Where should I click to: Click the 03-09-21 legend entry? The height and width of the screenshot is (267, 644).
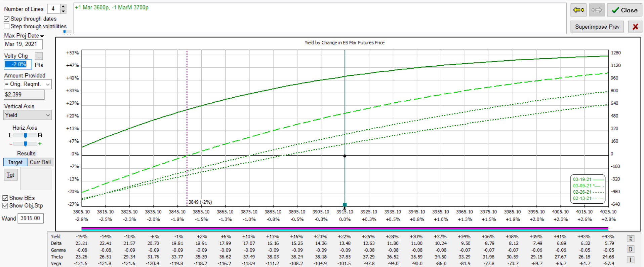tap(588, 186)
